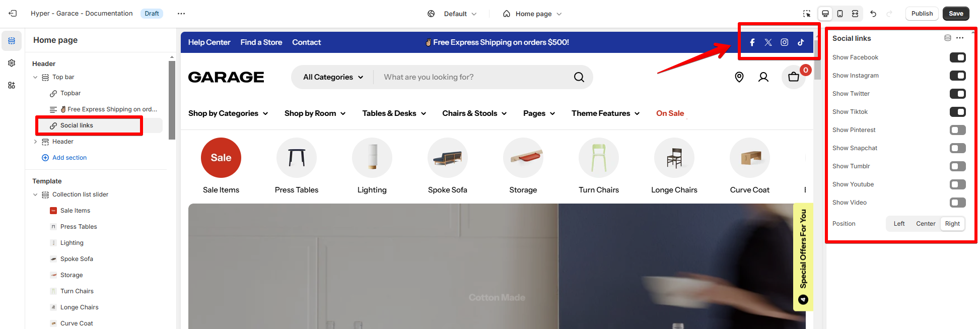Image resolution: width=980 pixels, height=329 pixels.
Task: Select the Spoke Sofa tree item
Action: point(77,259)
